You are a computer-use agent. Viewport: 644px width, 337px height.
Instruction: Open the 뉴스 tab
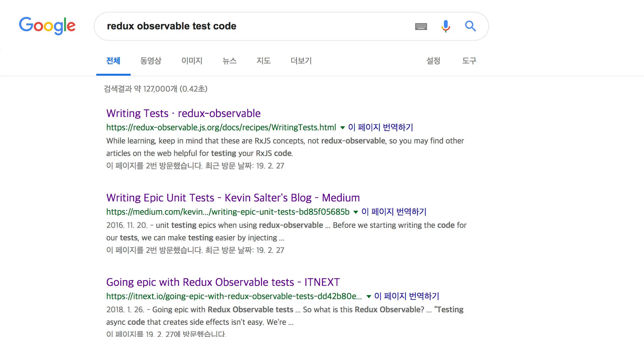[x=229, y=61]
